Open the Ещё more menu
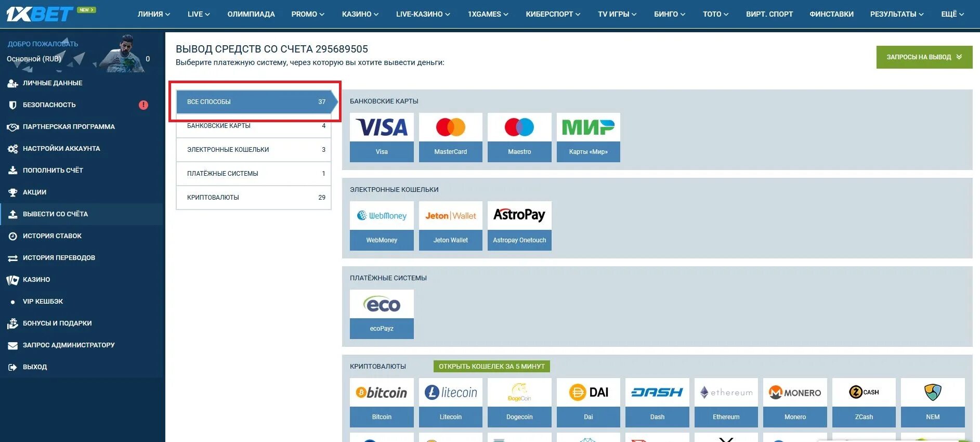 click(x=952, y=14)
